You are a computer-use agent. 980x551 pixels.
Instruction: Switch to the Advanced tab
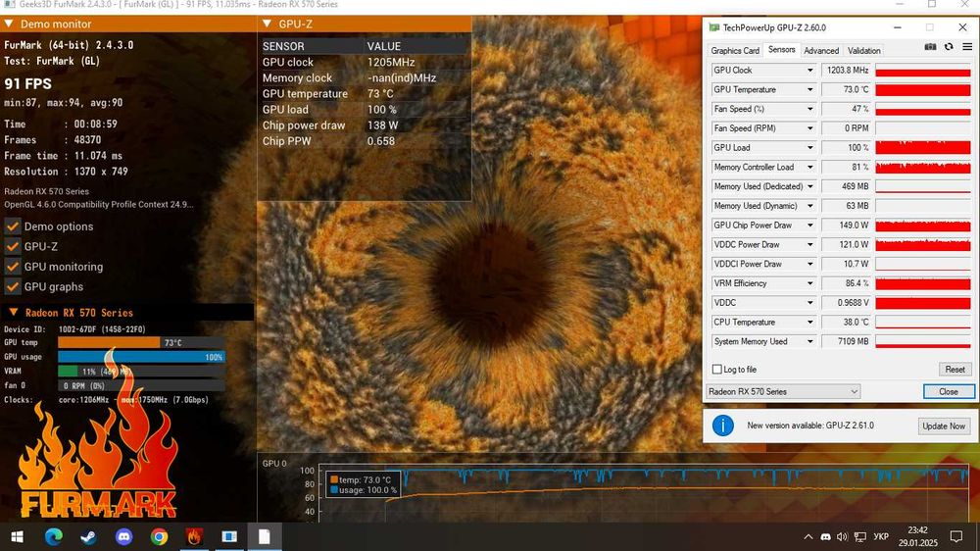point(821,51)
